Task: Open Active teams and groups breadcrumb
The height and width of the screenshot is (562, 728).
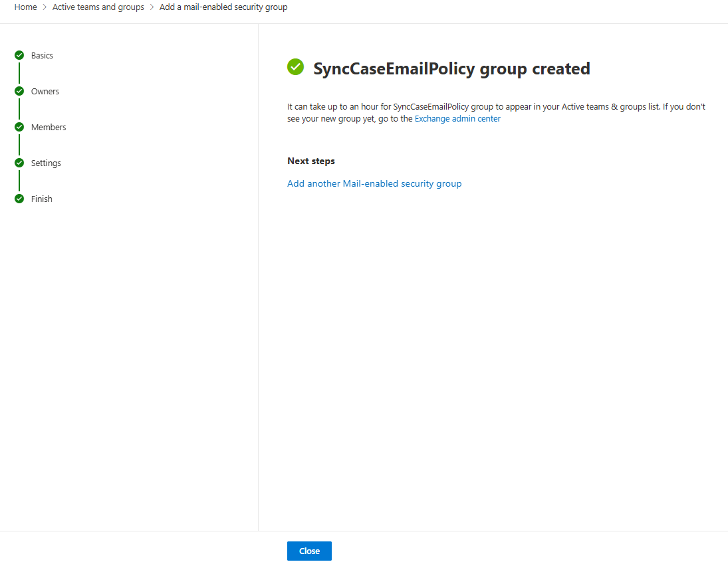Action: pos(98,7)
